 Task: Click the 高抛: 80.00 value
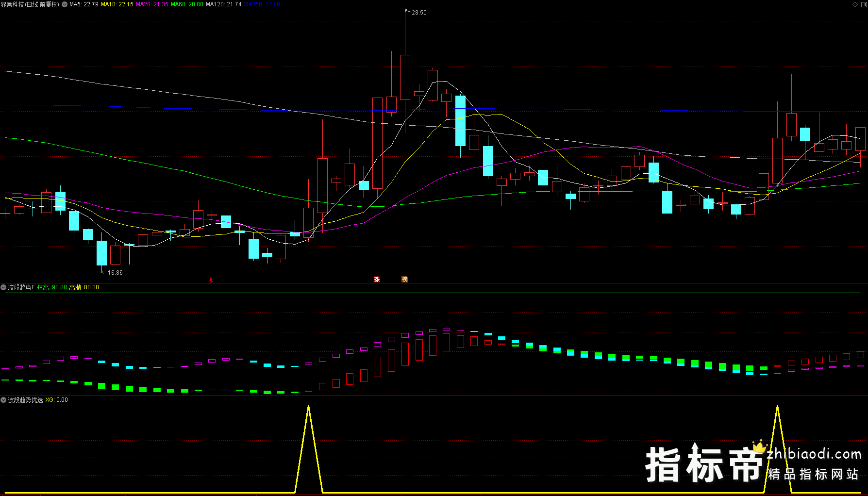tap(84, 287)
